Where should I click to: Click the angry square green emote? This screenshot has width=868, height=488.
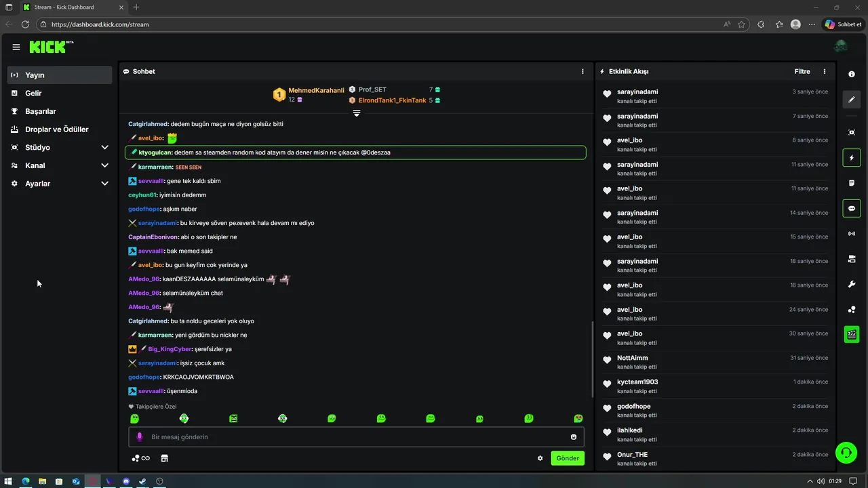(233, 419)
